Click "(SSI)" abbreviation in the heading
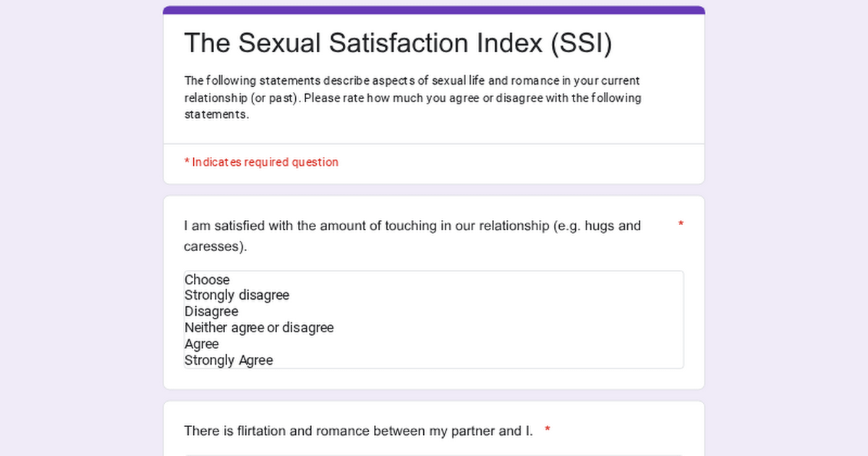 pyautogui.click(x=581, y=43)
